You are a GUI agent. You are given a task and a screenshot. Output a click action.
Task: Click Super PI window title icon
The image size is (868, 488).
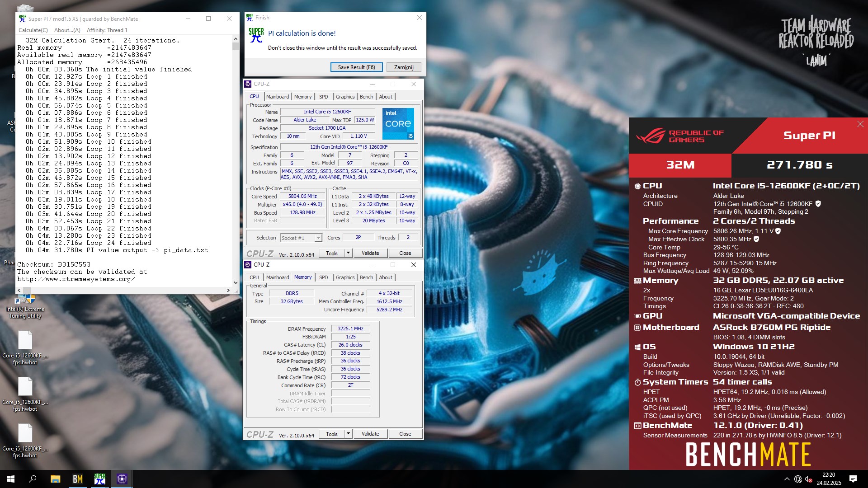click(23, 19)
